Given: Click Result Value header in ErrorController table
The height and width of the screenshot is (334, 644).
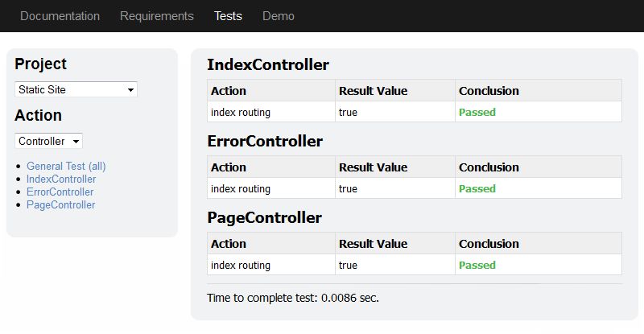Looking at the screenshot, I should 373,167.
